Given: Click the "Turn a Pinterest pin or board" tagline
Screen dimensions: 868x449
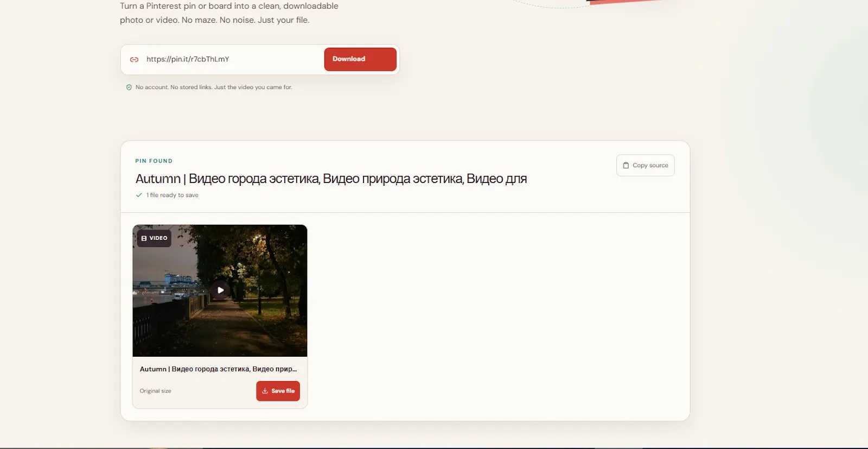Looking at the screenshot, I should click(x=229, y=13).
